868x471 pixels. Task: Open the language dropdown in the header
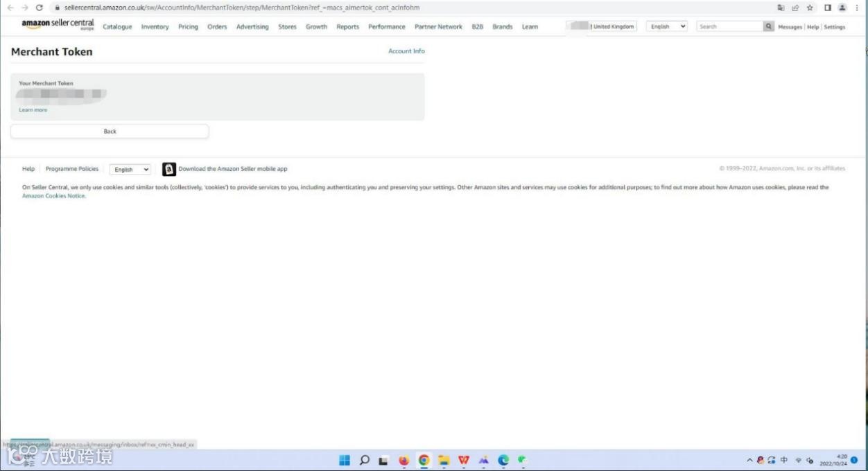point(667,26)
